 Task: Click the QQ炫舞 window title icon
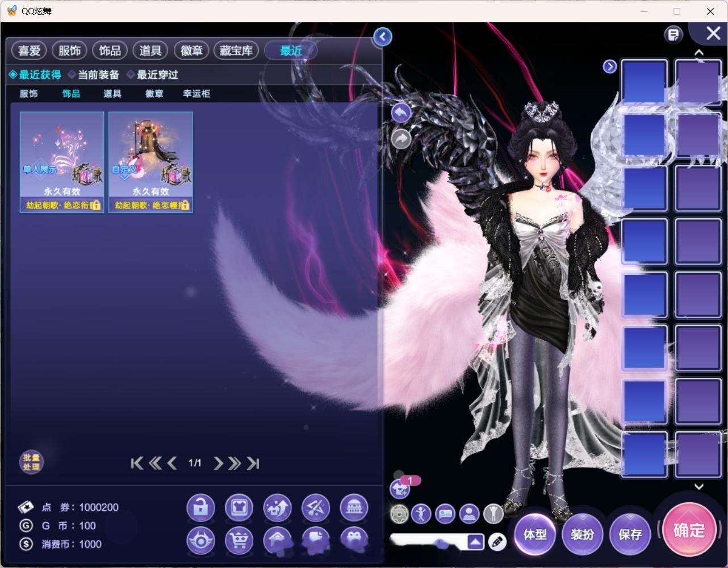tap(11, 11)
